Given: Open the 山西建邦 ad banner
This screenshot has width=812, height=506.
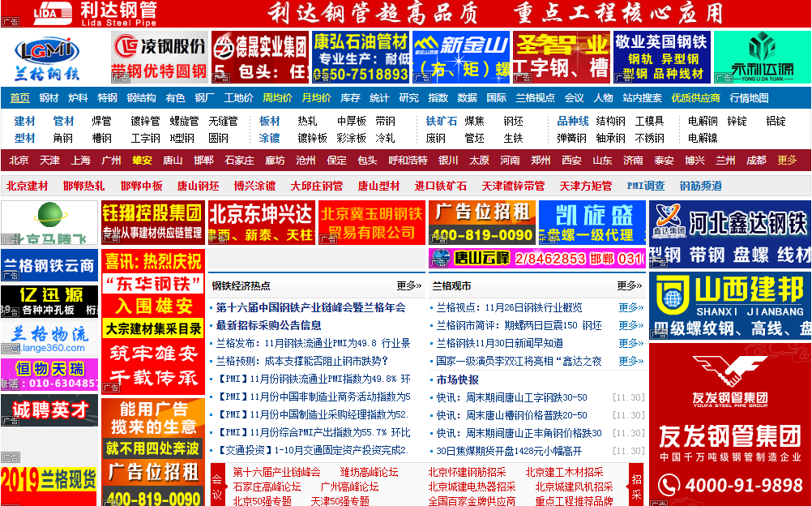Looking at the screenshot, I should pyautogui.click(x=730, y=306).
